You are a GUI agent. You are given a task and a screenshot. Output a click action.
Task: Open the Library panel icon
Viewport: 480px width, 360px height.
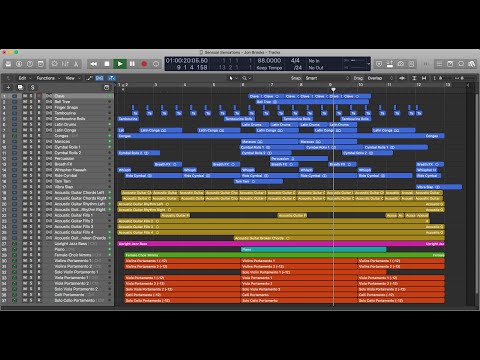pyautogui.click(x=8, y=64)
